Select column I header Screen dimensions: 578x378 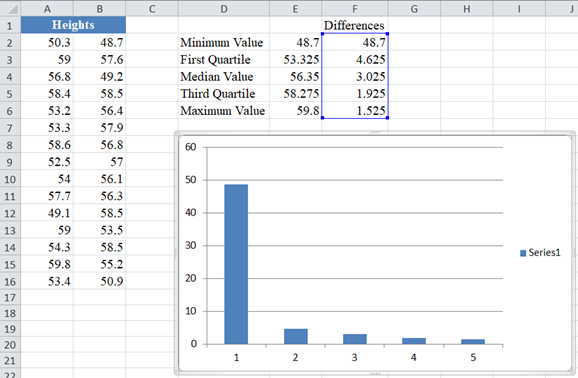point(519,8)
